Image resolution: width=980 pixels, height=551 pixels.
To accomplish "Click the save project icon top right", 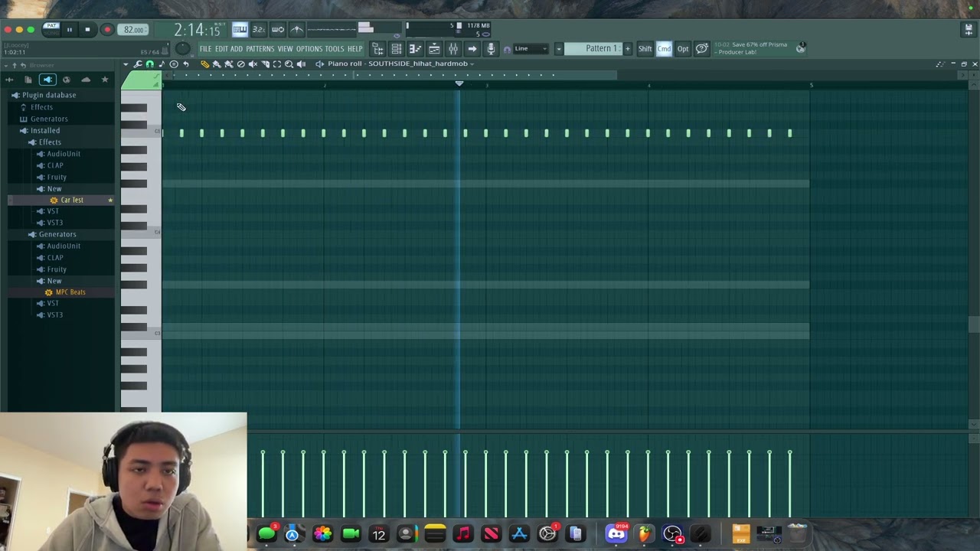I will [969, 30].
